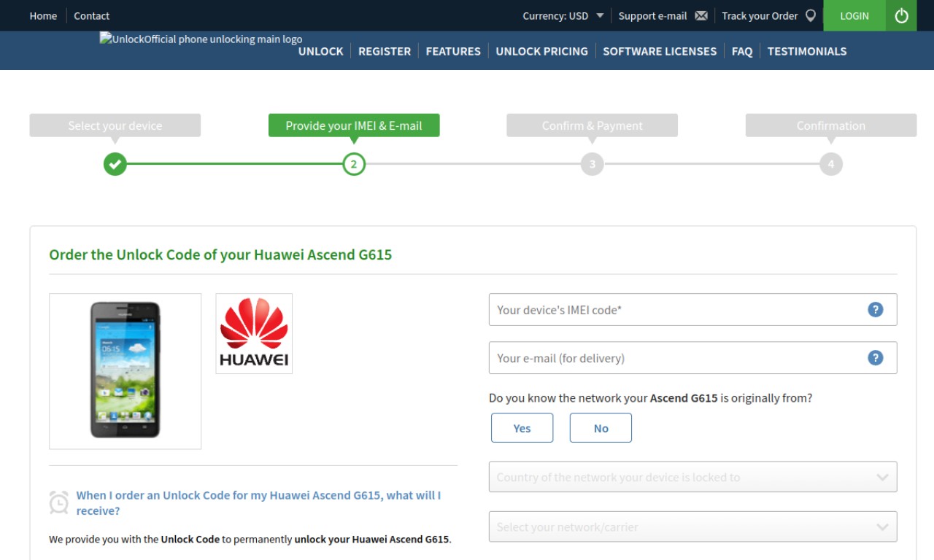Click the Order the Unlock Code heading
This screenshot has height=560, width=934.
coord(220,254)
